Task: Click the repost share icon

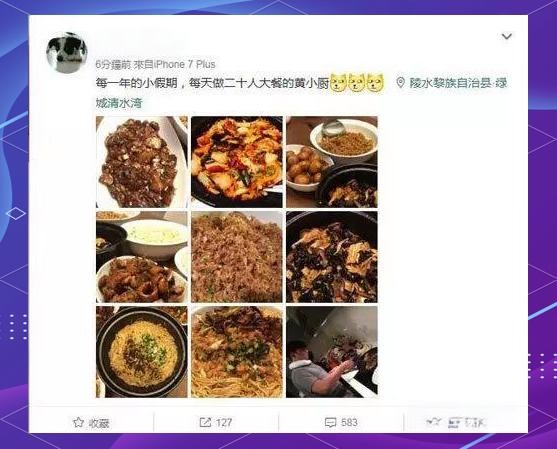Action: [205, 422]
